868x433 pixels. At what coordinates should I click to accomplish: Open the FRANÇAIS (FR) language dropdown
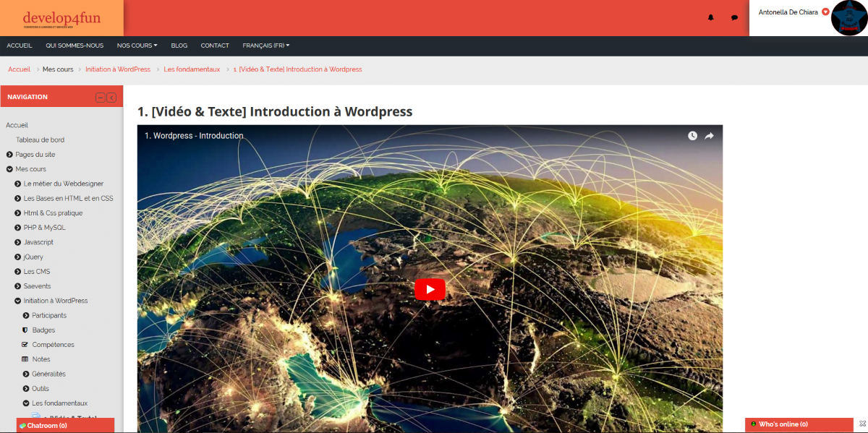[266, 46]
